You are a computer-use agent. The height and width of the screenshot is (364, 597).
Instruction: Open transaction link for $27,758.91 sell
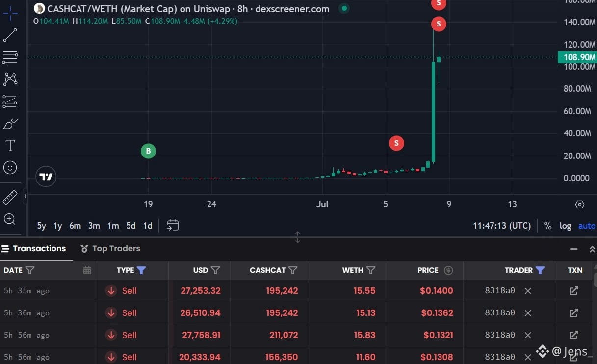click(x=573, y=335)
